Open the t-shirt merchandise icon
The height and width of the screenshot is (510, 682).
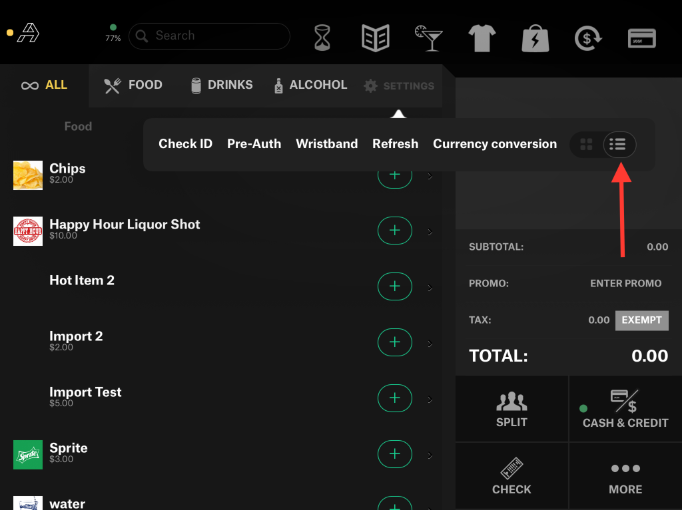click(x=482, y=38)
